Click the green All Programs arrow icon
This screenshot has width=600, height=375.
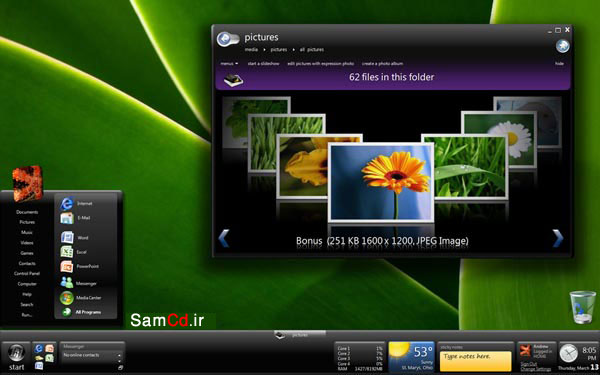(x=67, y=312)
